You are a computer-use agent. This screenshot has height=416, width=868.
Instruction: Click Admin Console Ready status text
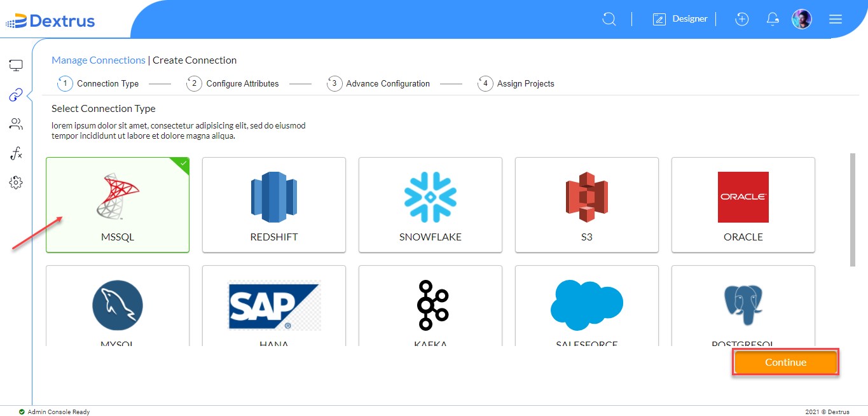point(59,412)
